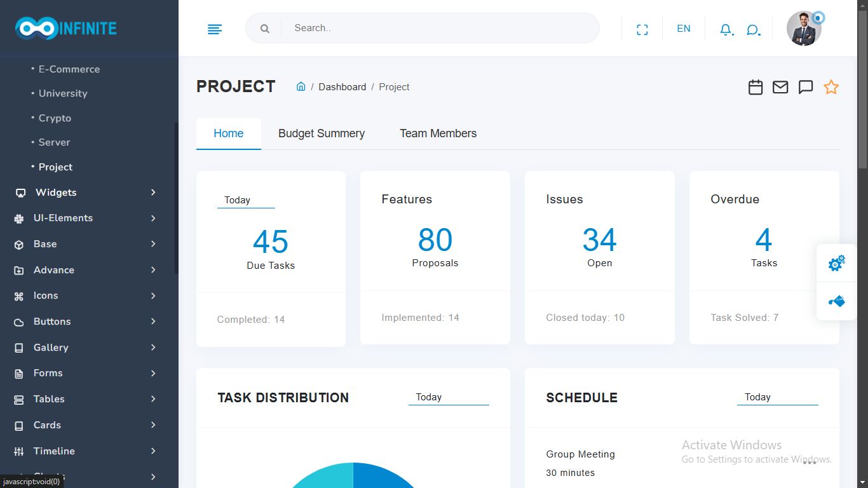This screenshot has height=488, width=868.
Task: Open the Today dropdown in Task Distribution
Action: pos(448,397)
